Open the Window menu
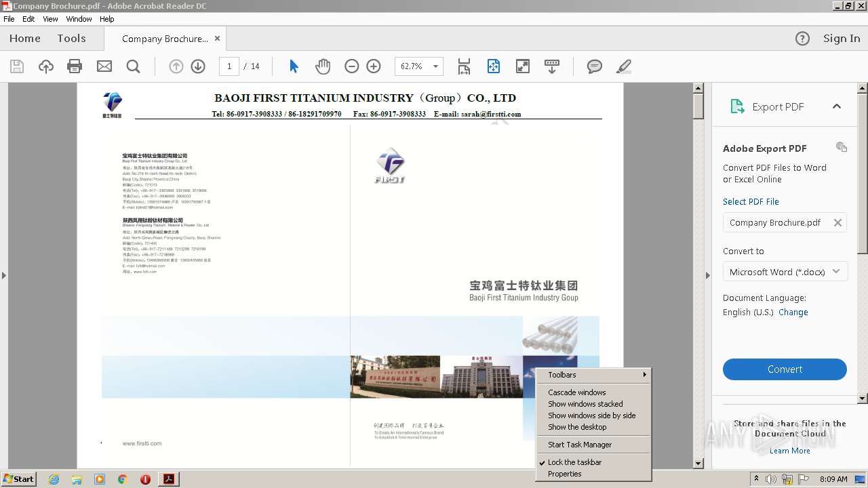Image resolution: width=868 pixels, height=488 pixels. pos(79,19)
